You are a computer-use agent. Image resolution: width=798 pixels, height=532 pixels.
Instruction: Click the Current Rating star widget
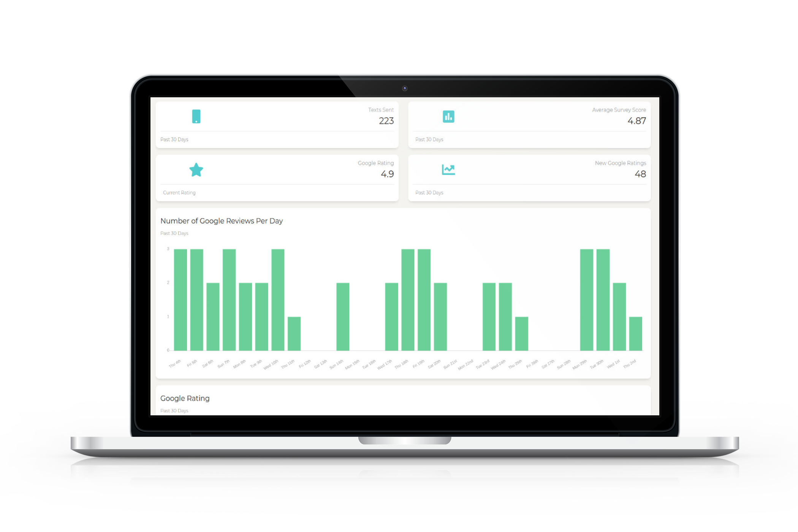coord(197,170)
